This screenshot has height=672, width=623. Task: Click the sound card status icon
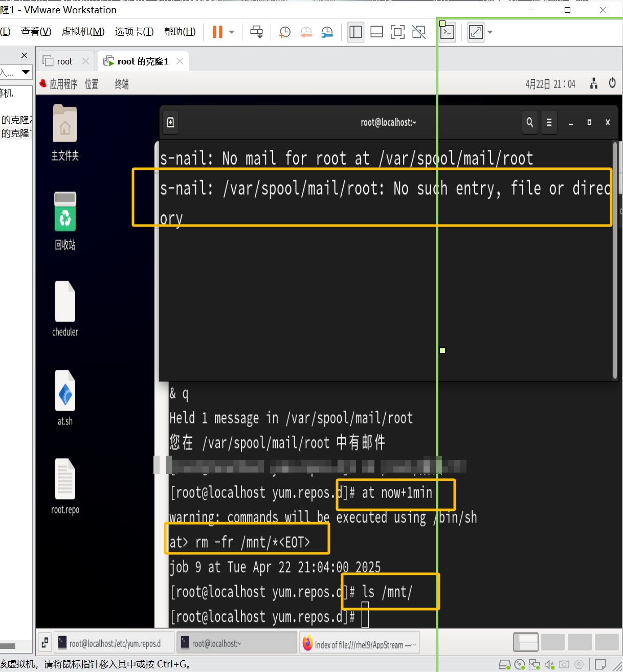coord(549,664)
